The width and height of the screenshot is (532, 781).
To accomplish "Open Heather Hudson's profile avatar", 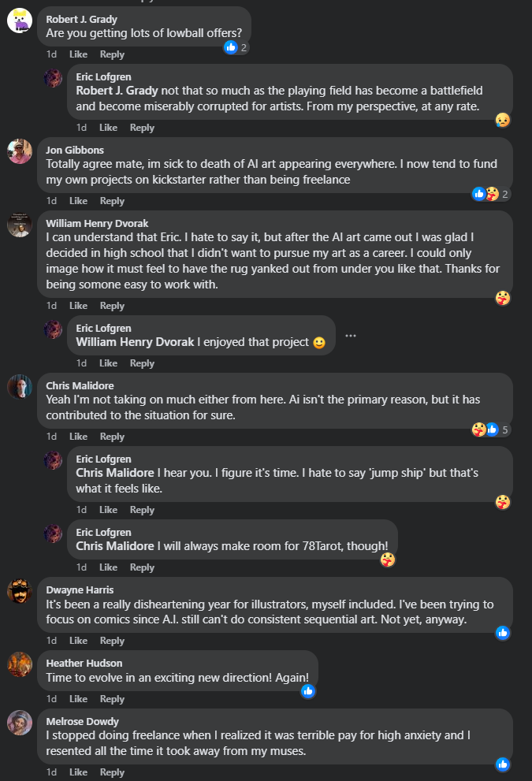I will (x=20, y=664).
